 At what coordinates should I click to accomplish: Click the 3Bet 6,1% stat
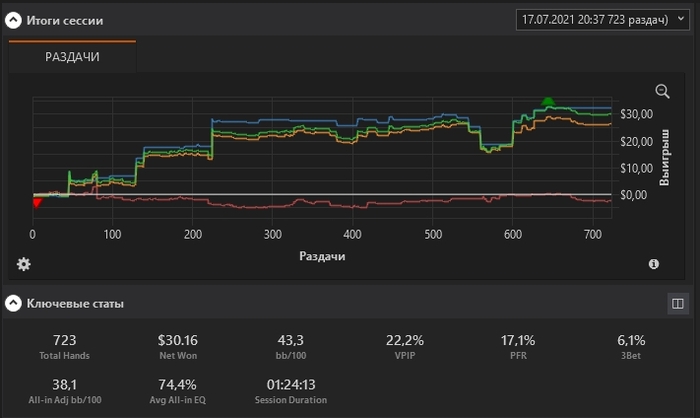coord(631,347)
